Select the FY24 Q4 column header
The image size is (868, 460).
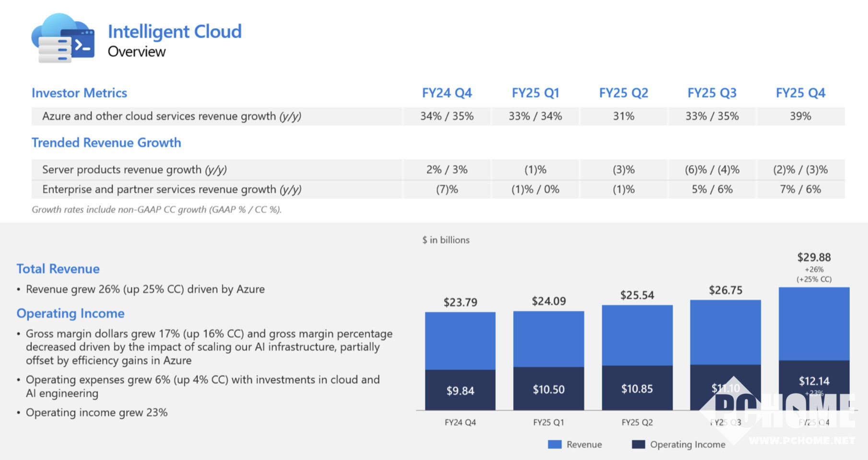click(x=447, y=93)
